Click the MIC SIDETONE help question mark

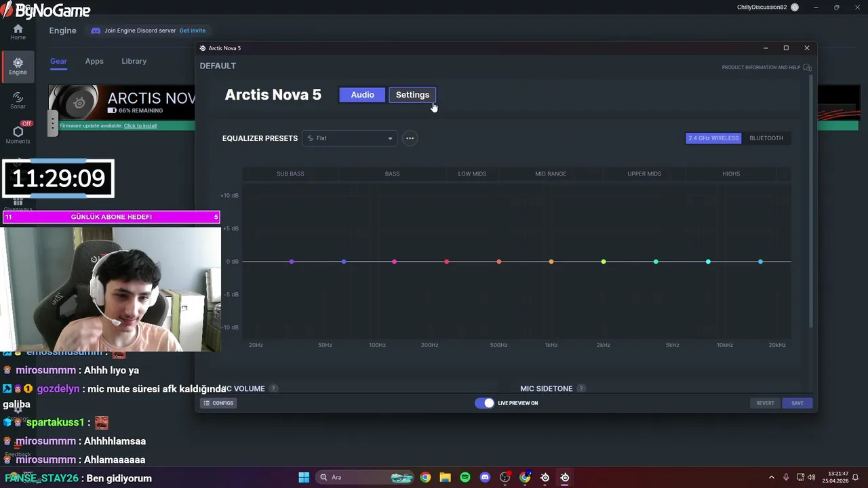pos(581,388)
